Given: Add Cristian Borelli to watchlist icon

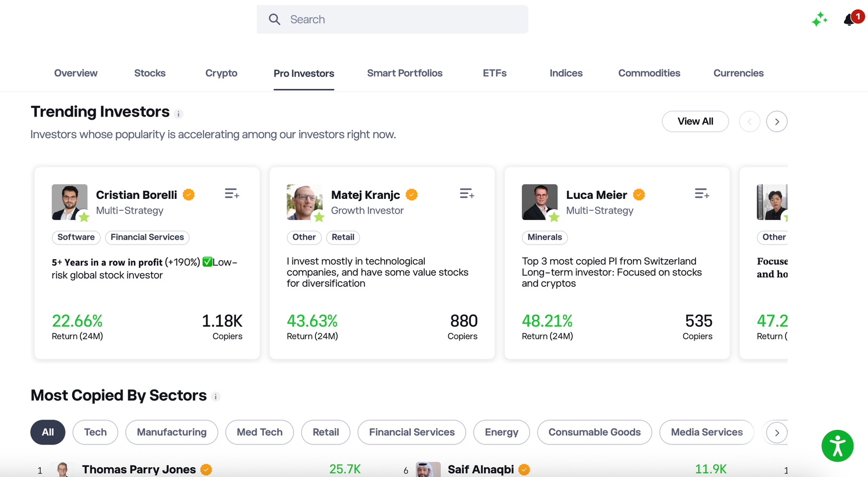Looking at the screenshot, I should click(232, 194).
